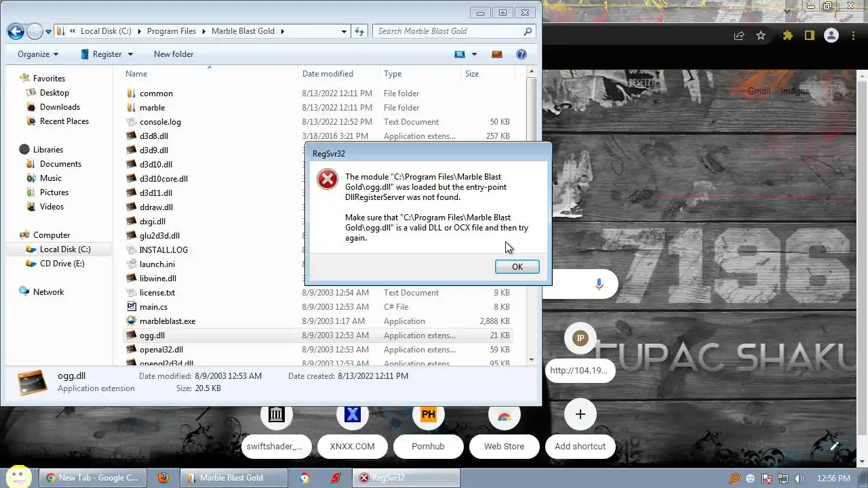Click the customize Chrome pencil icon

[x=835, y=446]
